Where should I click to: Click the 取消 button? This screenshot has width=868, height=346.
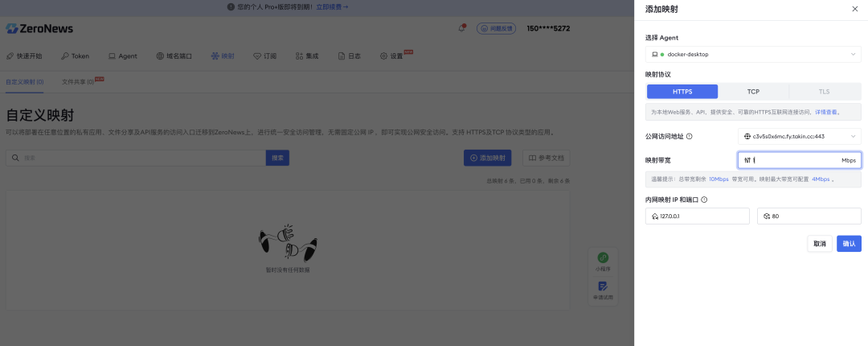click(x=820, y=244)
